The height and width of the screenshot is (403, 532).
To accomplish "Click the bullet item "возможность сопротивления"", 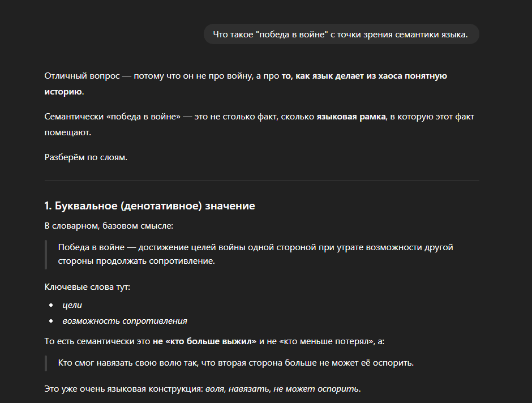I will point(125,321).
